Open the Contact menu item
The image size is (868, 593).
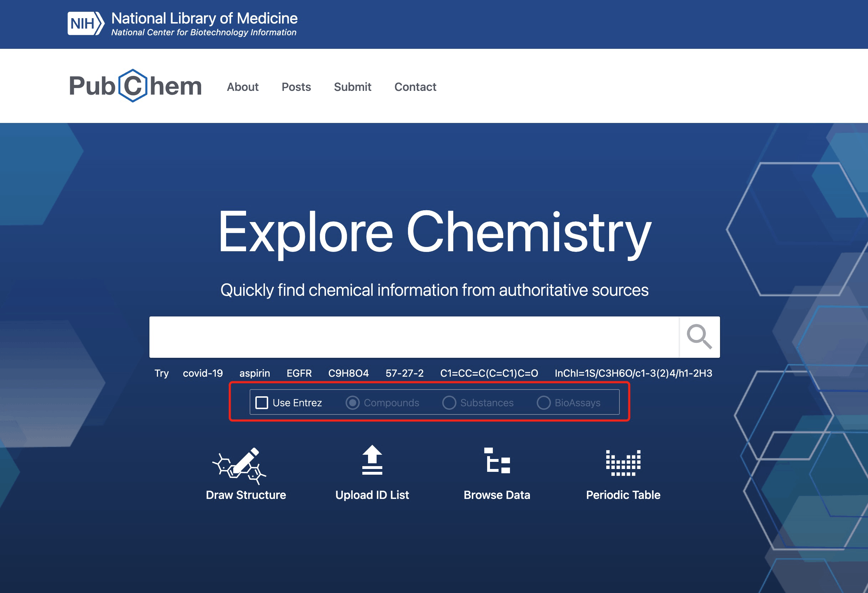(415, 87)
